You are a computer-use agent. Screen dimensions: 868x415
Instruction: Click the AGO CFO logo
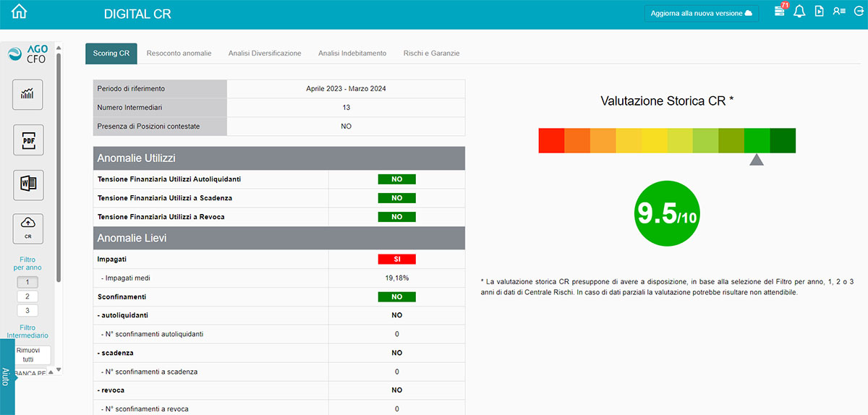[x=27, y=54]
